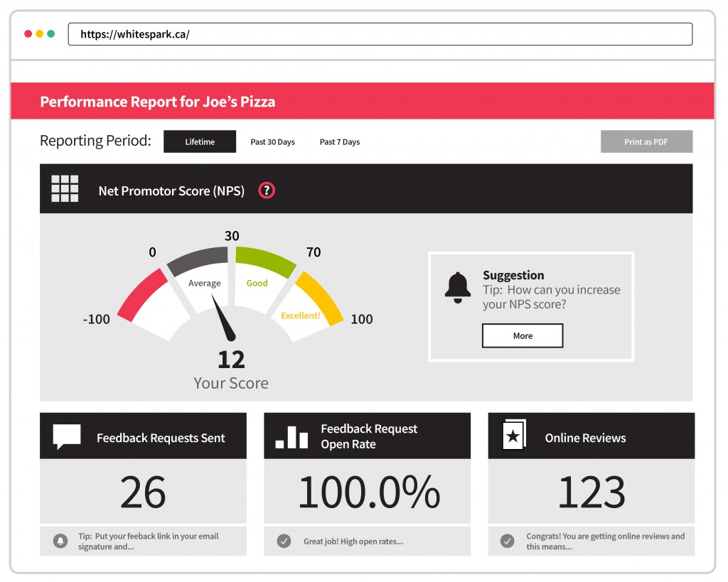
Task: Click the NPS grid icon
Action: click(x=65, y=189)
